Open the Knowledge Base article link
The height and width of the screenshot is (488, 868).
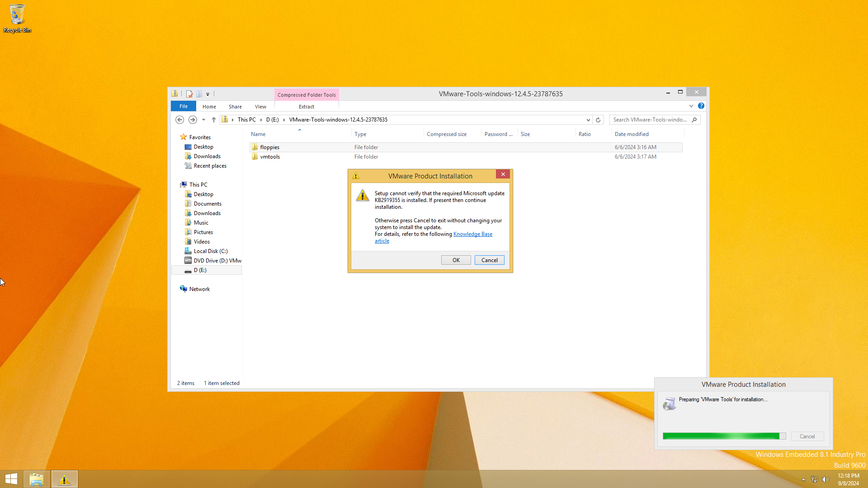click(472, 234)
